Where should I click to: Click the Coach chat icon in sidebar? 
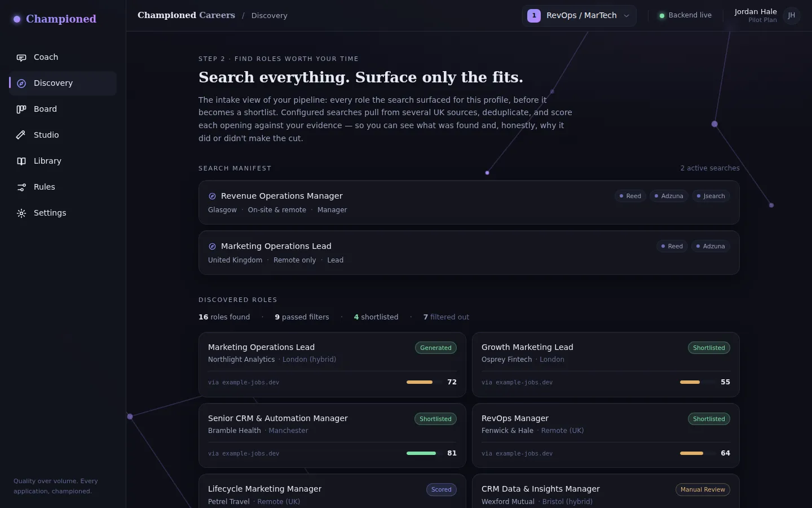pyautogui.click(x=21, y=58)
